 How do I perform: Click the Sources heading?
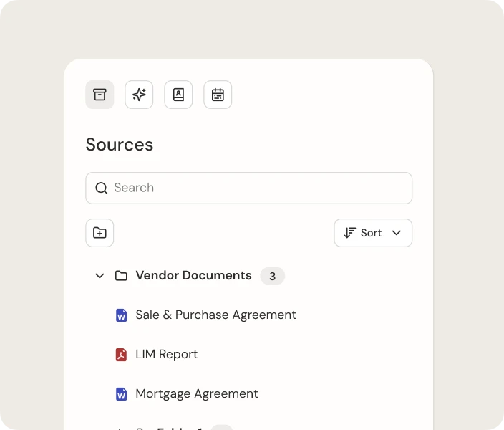pos(120,145)
